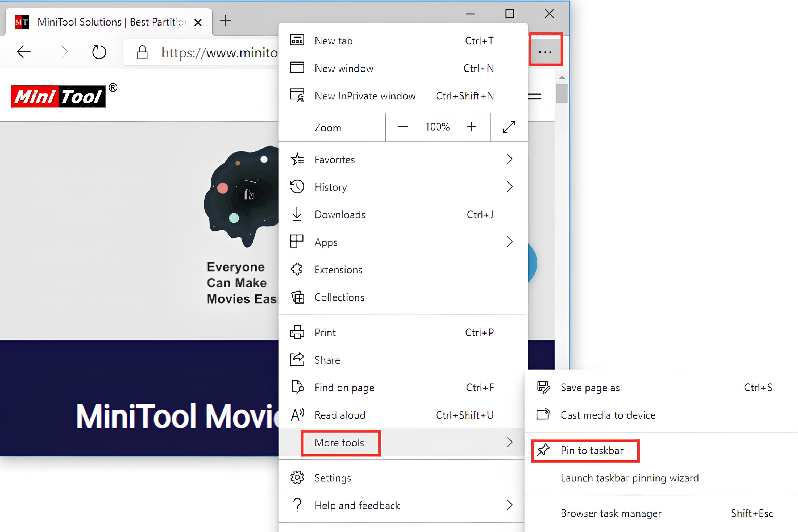Image resolution: width=798 pixels, height=532 pixels.
Task: Open the Browser task manager
Action: 611,513
